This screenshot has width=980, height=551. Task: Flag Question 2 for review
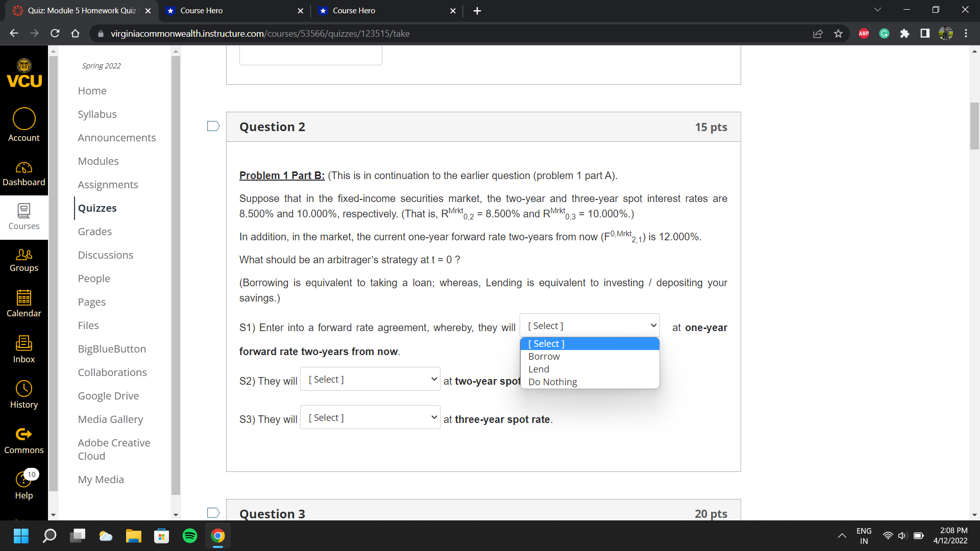tap(213, 126)
